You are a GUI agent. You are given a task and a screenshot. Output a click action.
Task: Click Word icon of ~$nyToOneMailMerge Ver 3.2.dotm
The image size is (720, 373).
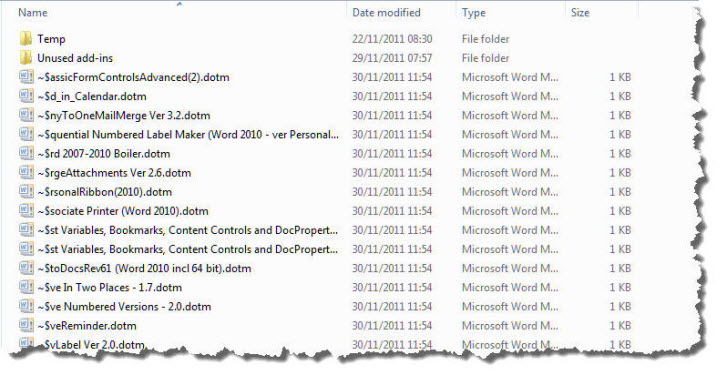[26, 115]
